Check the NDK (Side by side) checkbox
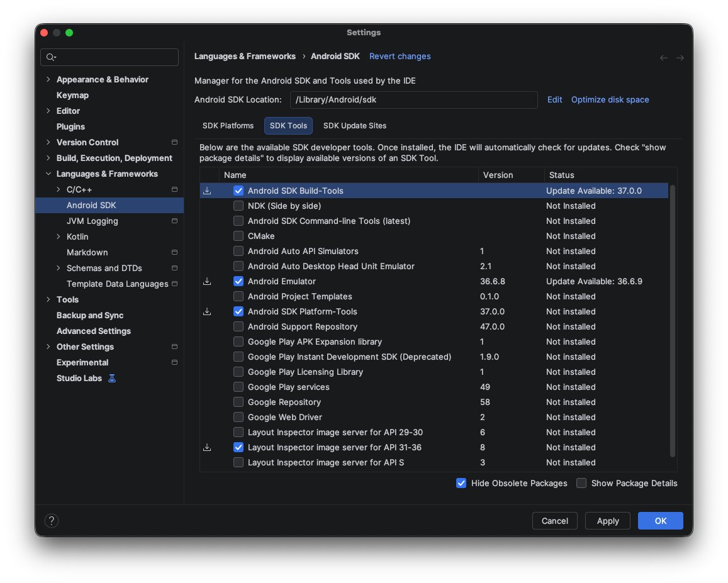This screenshot has width=728, height=583. [x=238, y=206]
